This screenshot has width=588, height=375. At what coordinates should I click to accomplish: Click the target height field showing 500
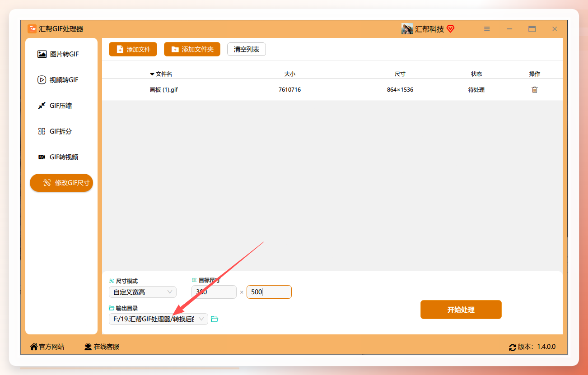click(269, 292)
